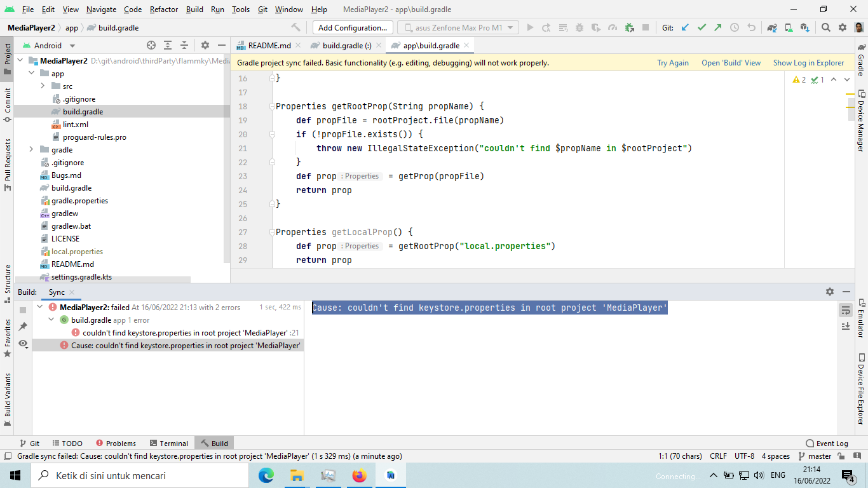
Task: Click Git Commit checkmark icon
Action: [702, 27]
